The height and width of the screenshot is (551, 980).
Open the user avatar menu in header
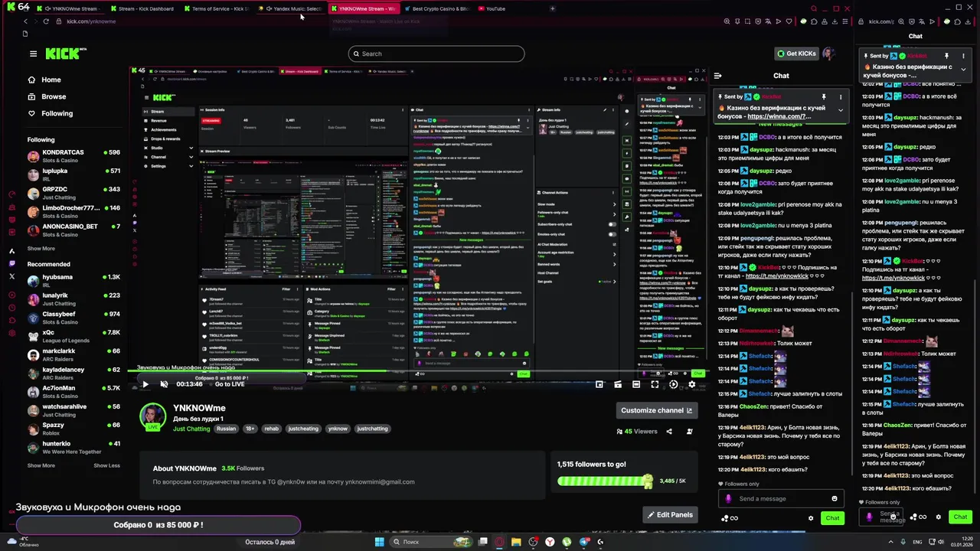[x=828, y=54]
